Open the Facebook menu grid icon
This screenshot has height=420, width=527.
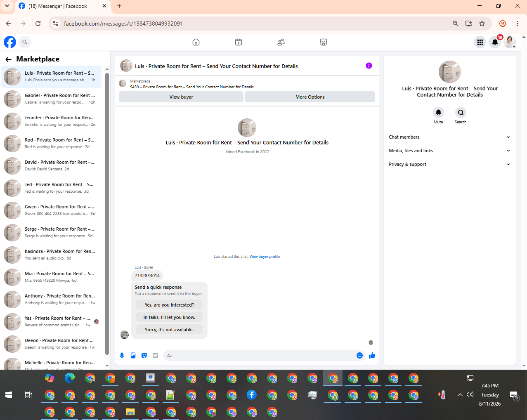coord(480,42)
